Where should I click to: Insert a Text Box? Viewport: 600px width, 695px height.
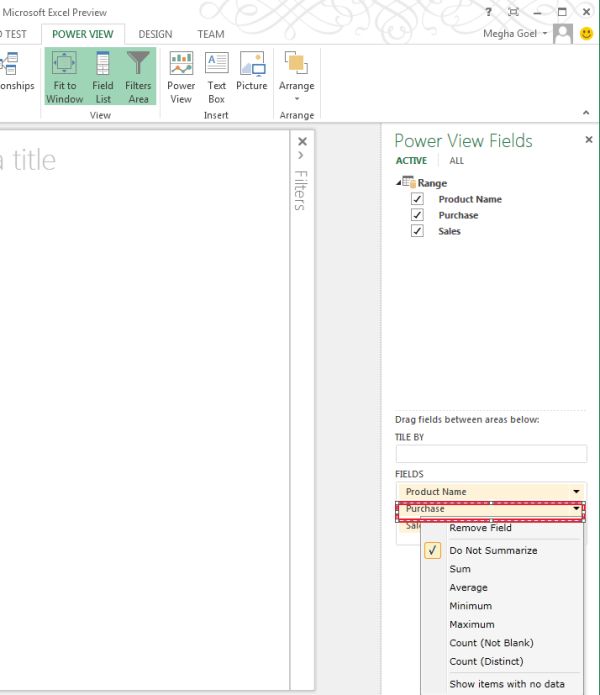click(x=217, y=77)
